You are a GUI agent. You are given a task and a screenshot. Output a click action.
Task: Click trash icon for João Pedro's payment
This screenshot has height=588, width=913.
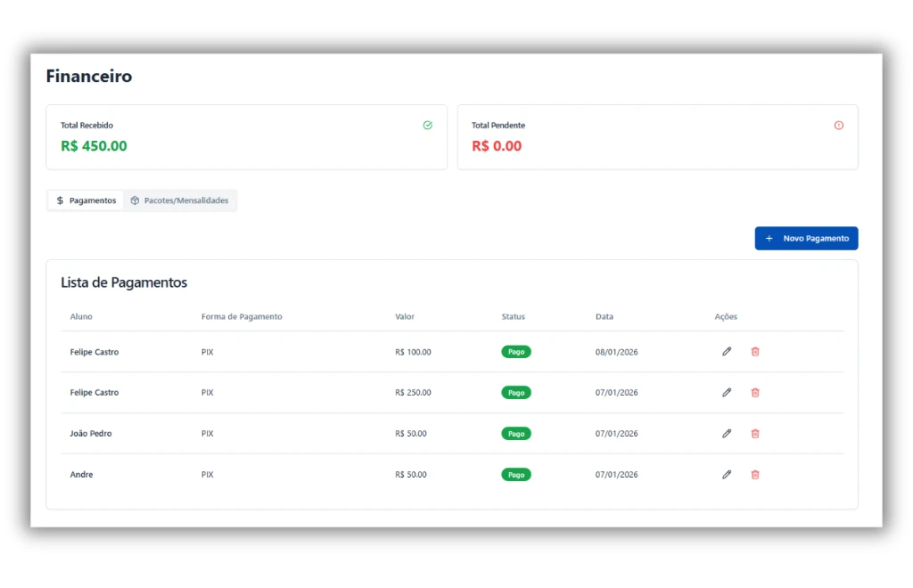pos(755,434)
